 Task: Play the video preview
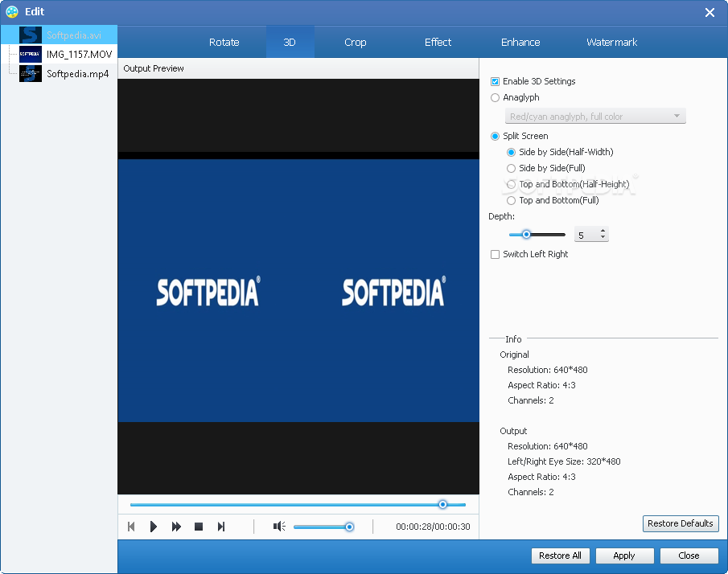(153, 527)
